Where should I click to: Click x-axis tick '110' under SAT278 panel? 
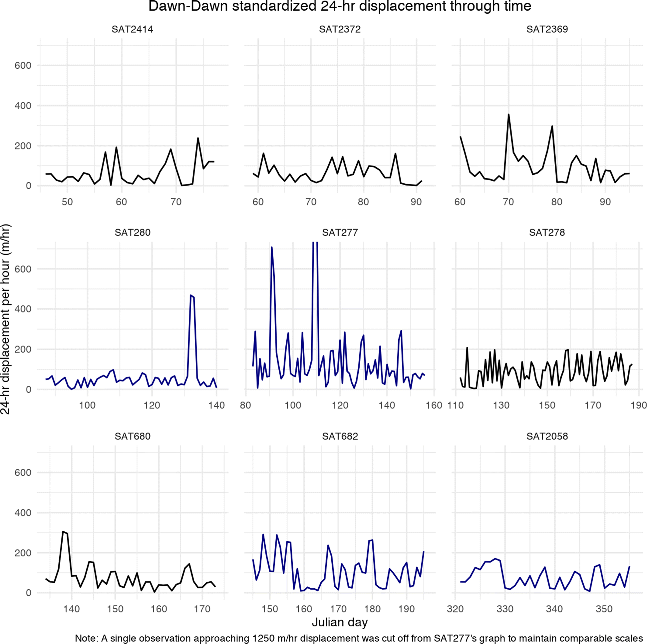click(x=456, y=405)
